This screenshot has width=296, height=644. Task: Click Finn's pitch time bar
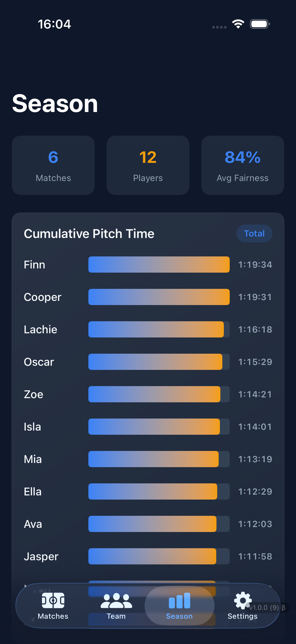click(159, 265)
